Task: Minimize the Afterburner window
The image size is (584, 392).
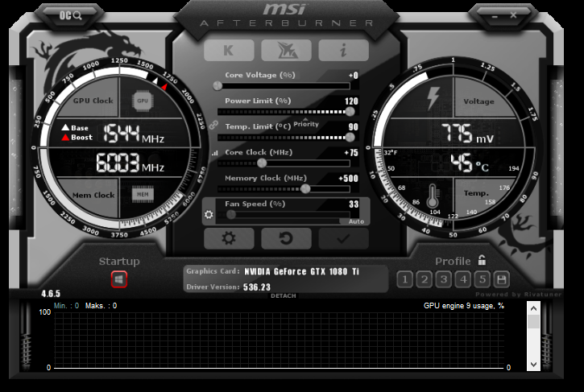Action: [x=495, y=16]
